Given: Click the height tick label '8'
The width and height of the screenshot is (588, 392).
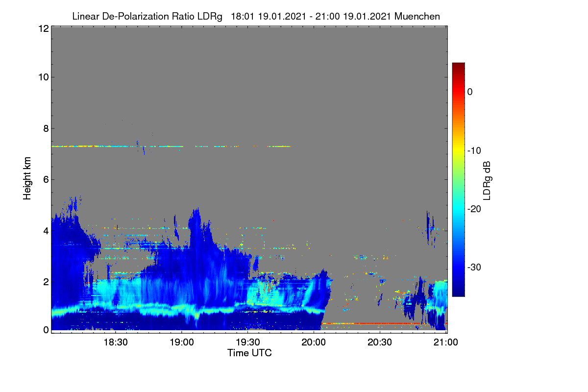Looking at the screenshot, I should pos(46,129).
